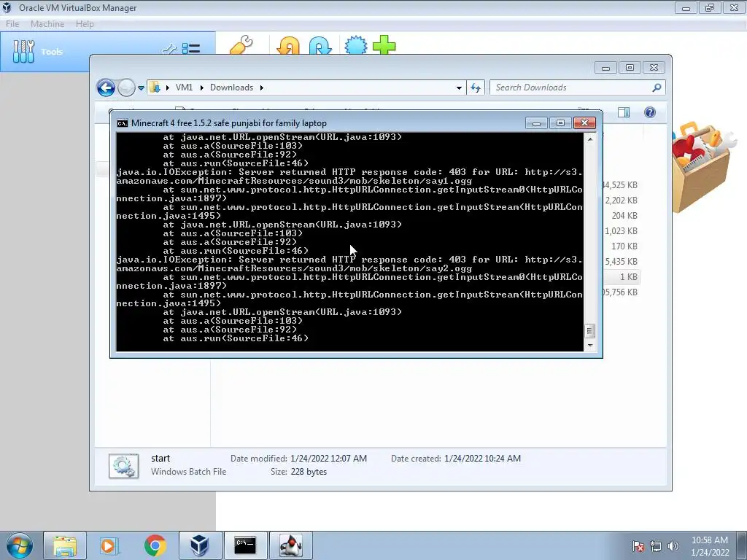Toggle Explorer preview pane icon

(624, 112)
